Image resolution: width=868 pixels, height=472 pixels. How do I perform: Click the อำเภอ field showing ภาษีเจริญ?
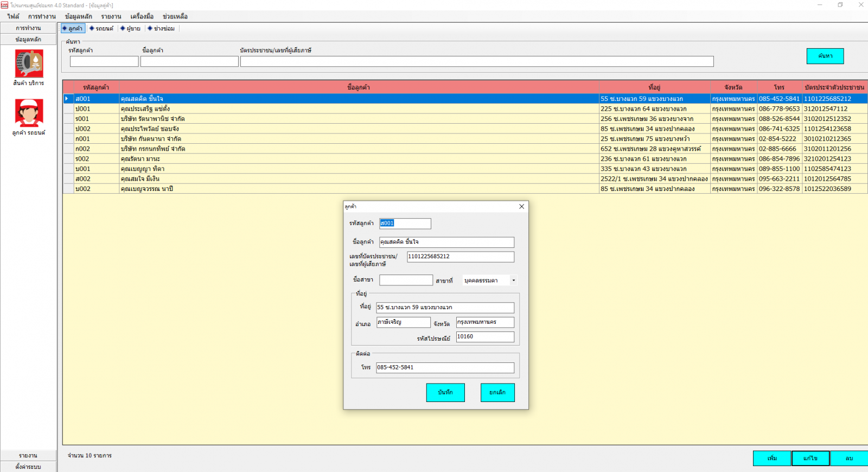pyautogui.click(x=403, y=322)
